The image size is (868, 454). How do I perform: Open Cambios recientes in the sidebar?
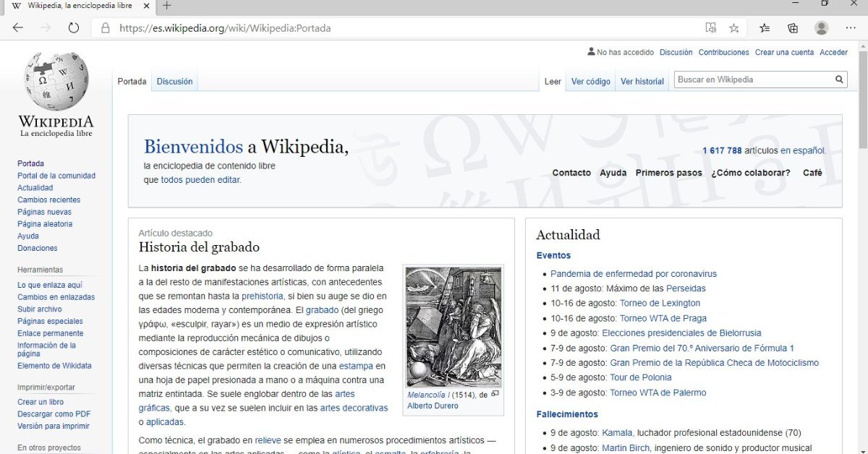click(48, 200)
